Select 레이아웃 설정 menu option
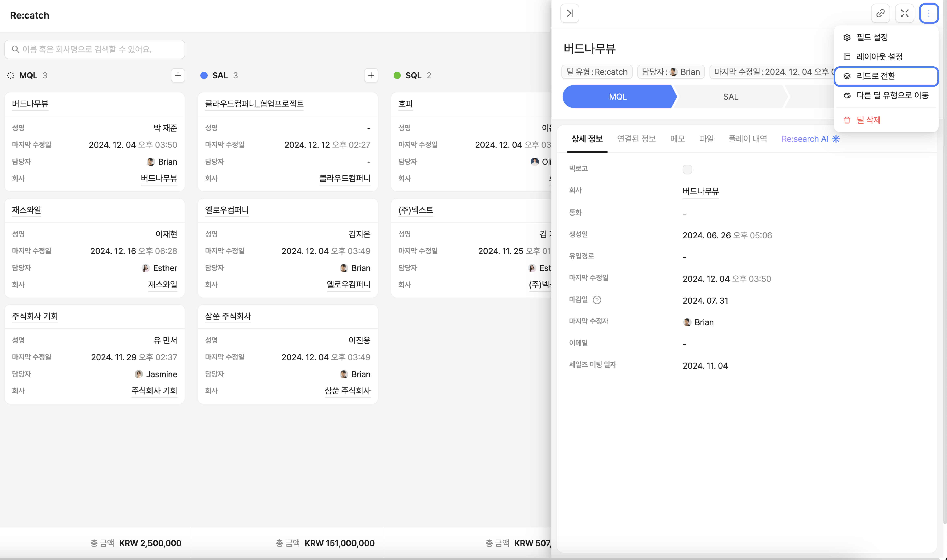The width and height of the screenshot is (947, 560). 879,57
